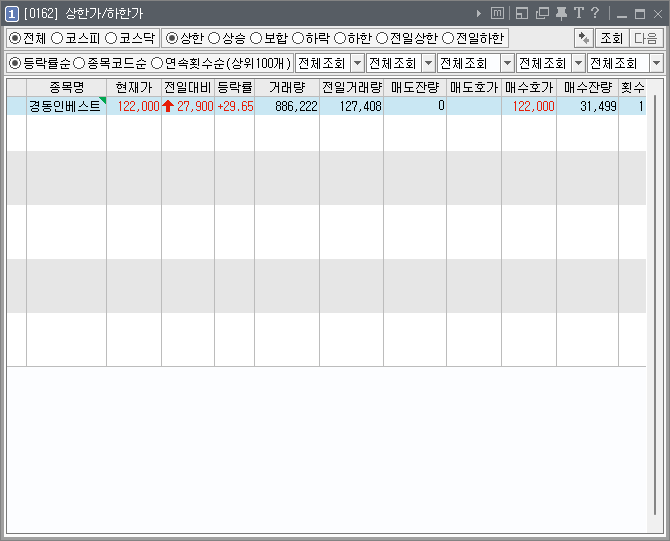Click the 거래량 column header
This screenshot has width=670, height=541.
tap(287, 88)
